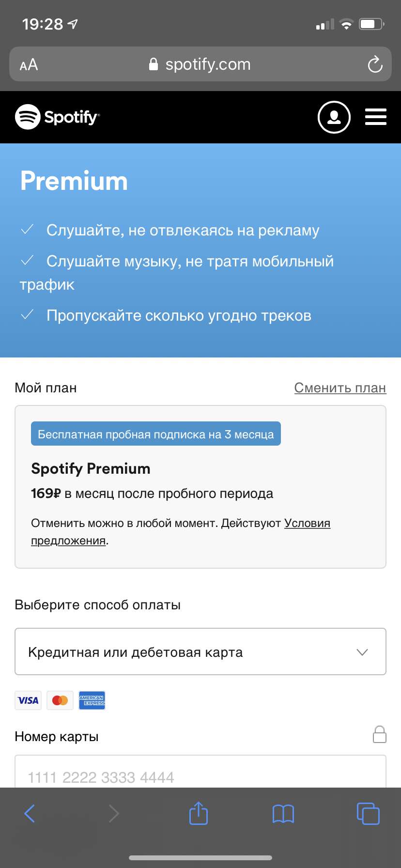
Task: Expand the Кредитная или дебетовая карта dropdown
Action: click(200, 651)
